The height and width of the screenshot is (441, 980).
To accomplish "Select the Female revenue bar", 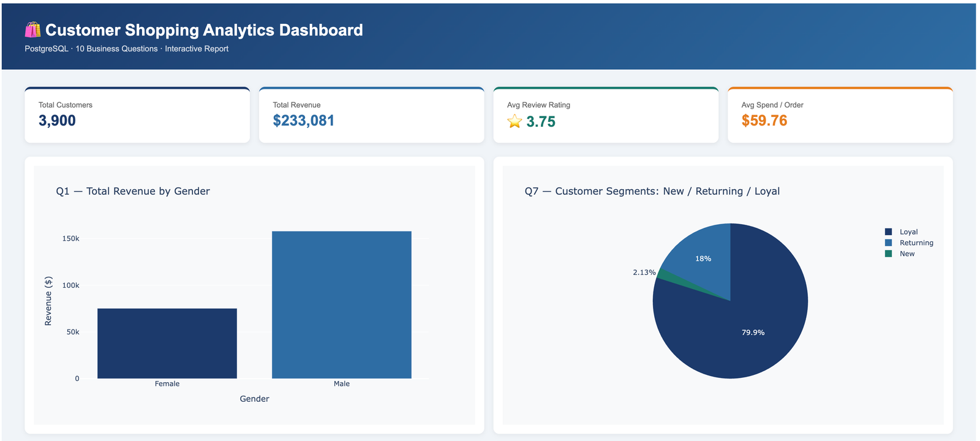I will (167, 344).
